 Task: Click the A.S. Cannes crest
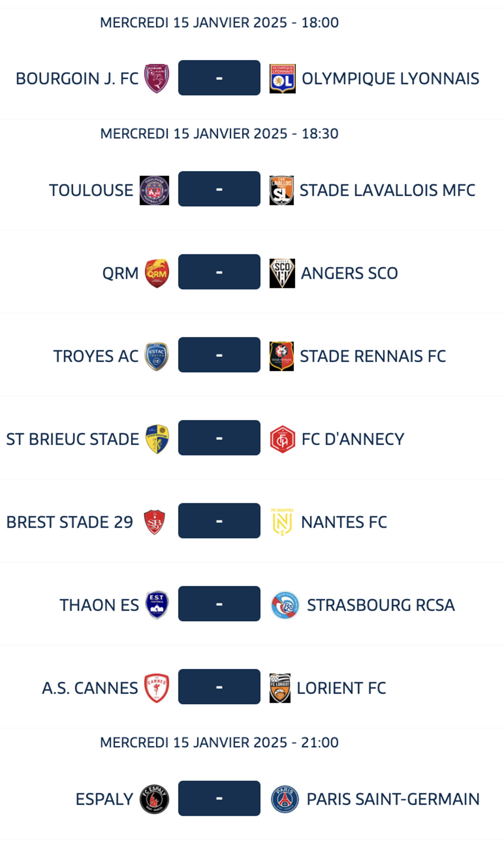156,688
